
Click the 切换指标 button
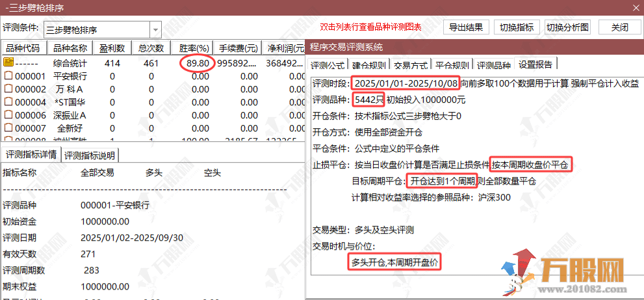point(517,27)
